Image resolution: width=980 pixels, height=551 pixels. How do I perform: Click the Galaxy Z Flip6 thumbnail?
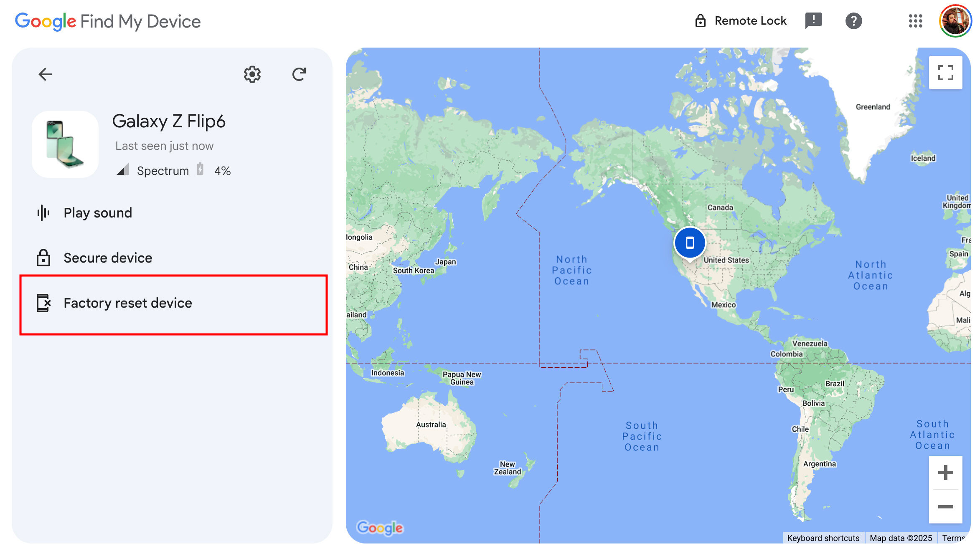[x=65, y=144]
